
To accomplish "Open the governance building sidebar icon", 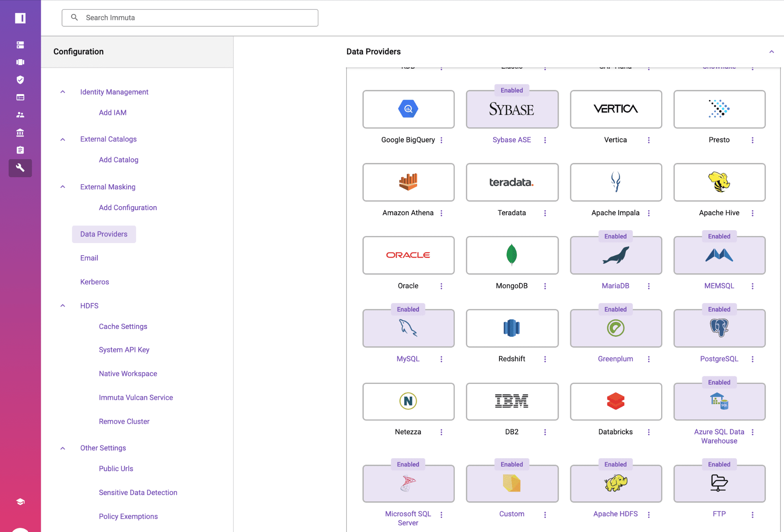I will pyautogui.click(x=20, y=133).
